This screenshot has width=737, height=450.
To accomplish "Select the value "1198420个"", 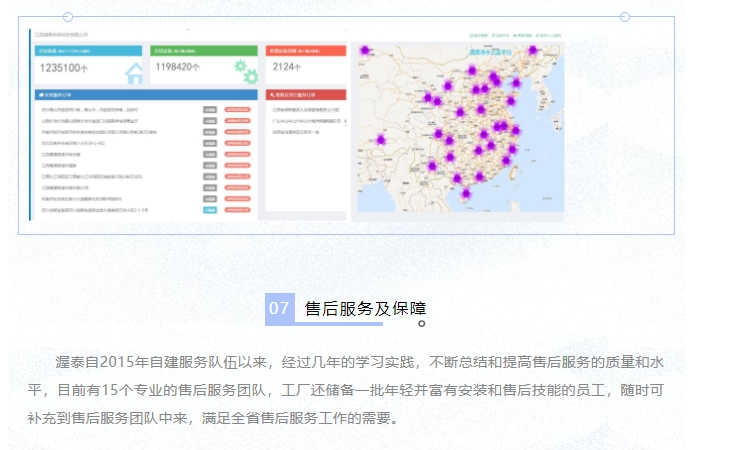I will [x=177, y=67].
